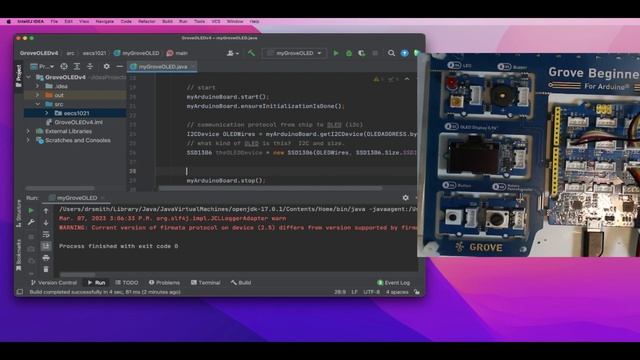Open the wrench icon in the Run panel
The width and height of the screenshot is (640, 360).
[31, 222]
